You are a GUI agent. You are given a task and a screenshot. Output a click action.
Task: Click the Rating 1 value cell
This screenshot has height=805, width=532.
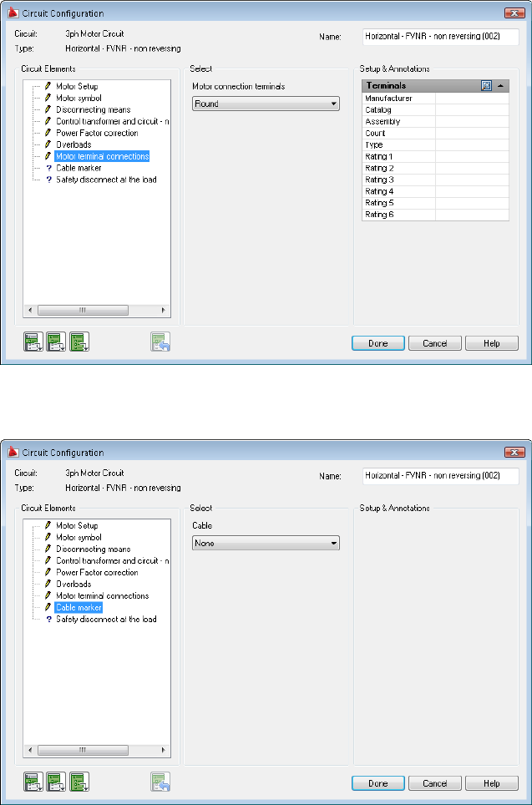[472, 157]
